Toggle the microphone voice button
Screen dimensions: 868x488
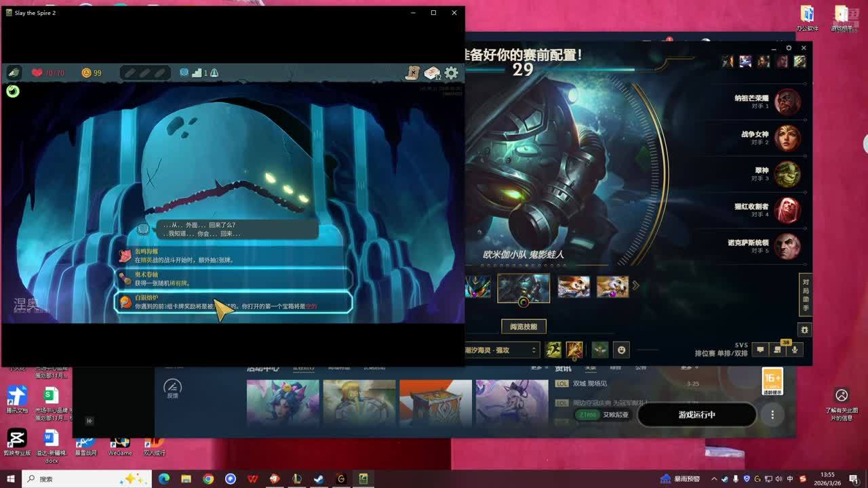(795, 350)
